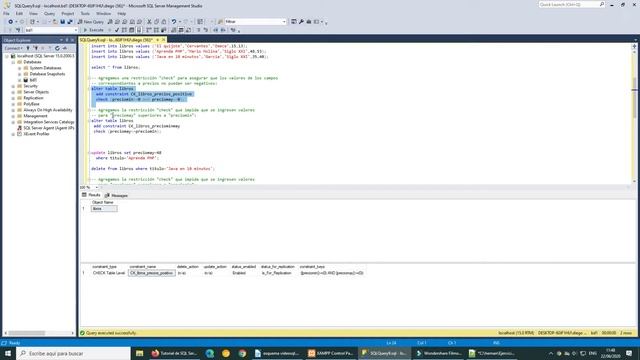Click Display Estimated Execution Plan icon
640x360 pixels.
point(124,30)
